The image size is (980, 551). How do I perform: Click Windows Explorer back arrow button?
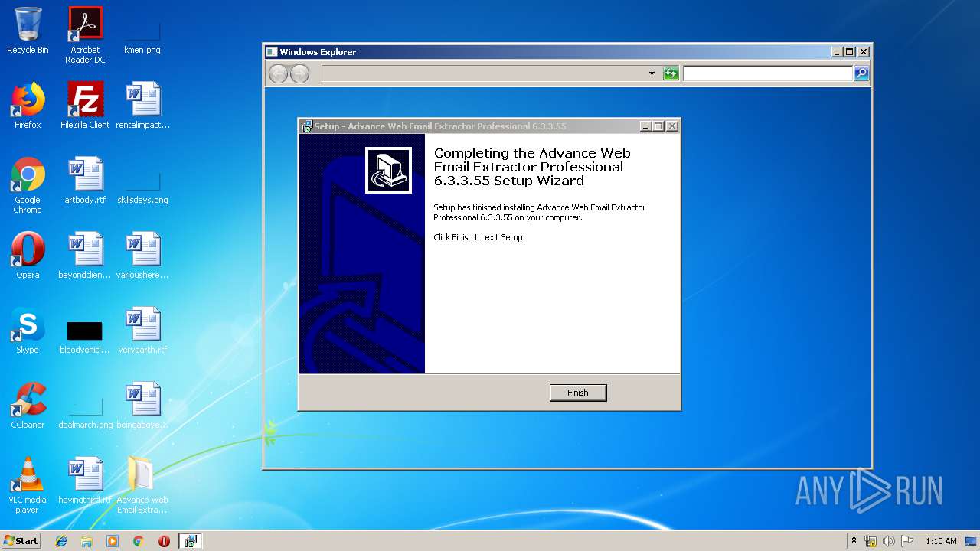click(278, 73)
